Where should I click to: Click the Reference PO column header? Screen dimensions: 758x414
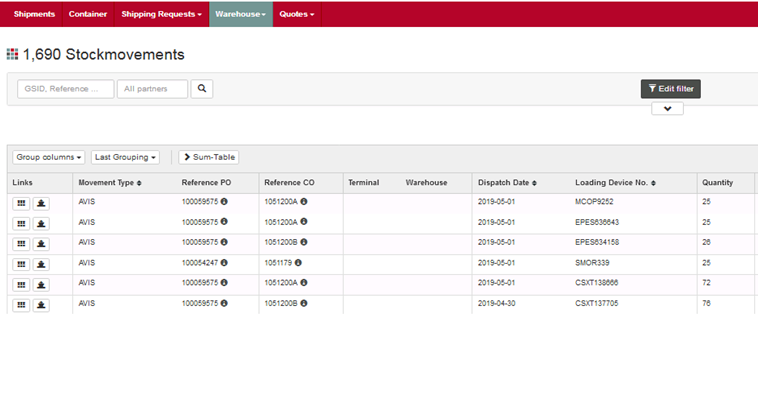(206, 183)
